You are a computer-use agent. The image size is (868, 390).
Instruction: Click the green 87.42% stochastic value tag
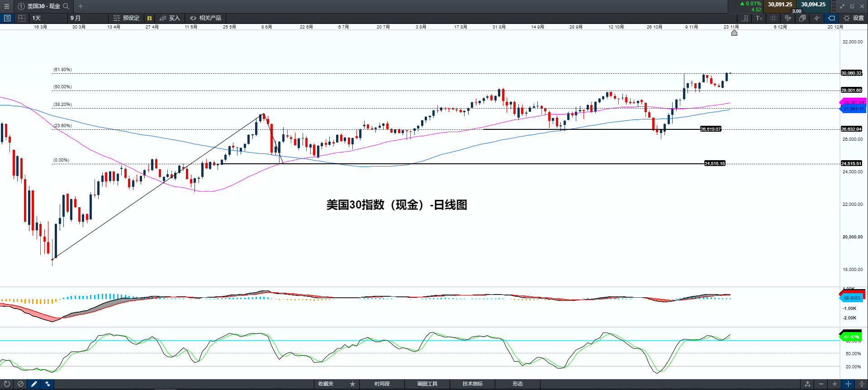(851, 337)
